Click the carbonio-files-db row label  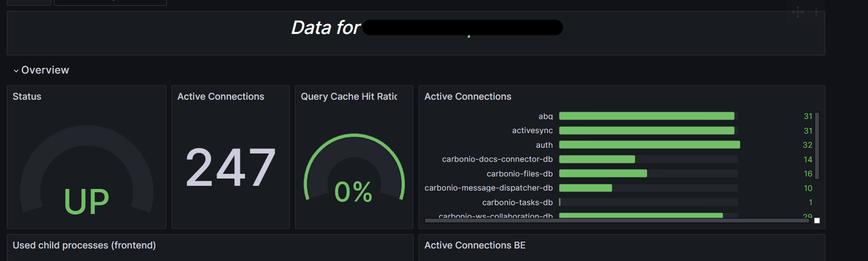(519, 174)
